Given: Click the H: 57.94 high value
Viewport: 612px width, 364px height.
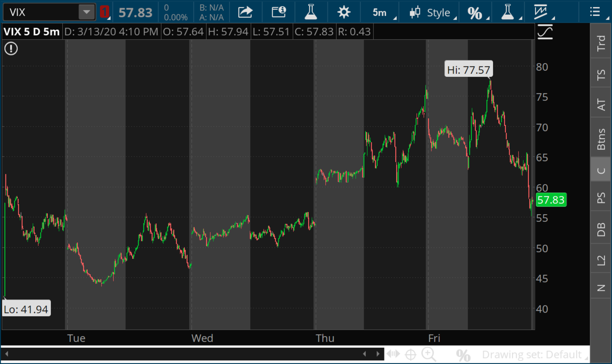Looking at the screenshot, I should coord(227,32).
